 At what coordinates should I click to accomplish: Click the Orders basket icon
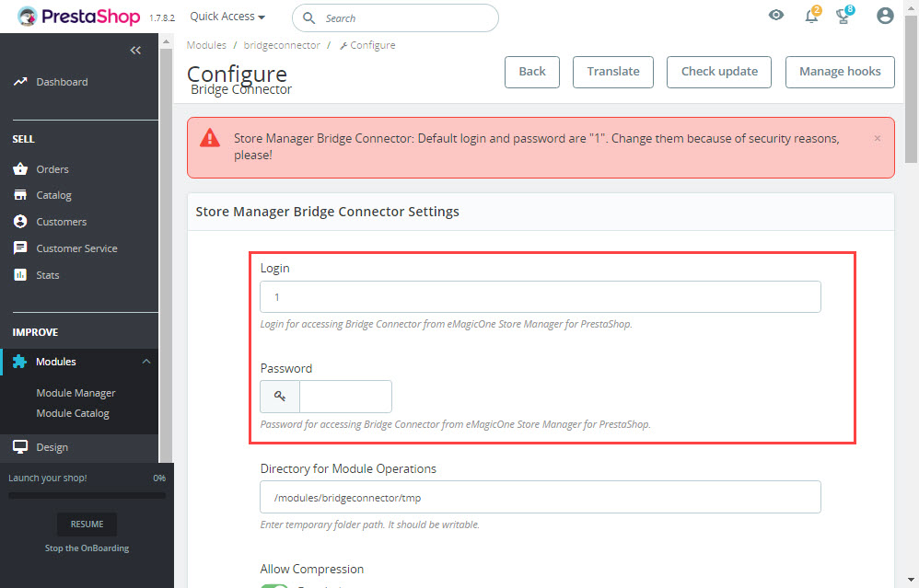pyautogui.click(x=20, y=168)
